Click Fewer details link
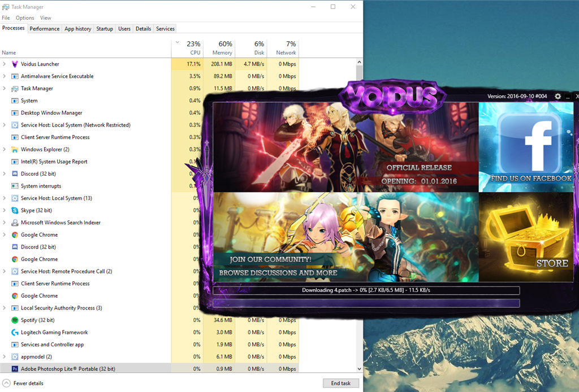Viewport: 579px width, 392px height. [28, 384]
